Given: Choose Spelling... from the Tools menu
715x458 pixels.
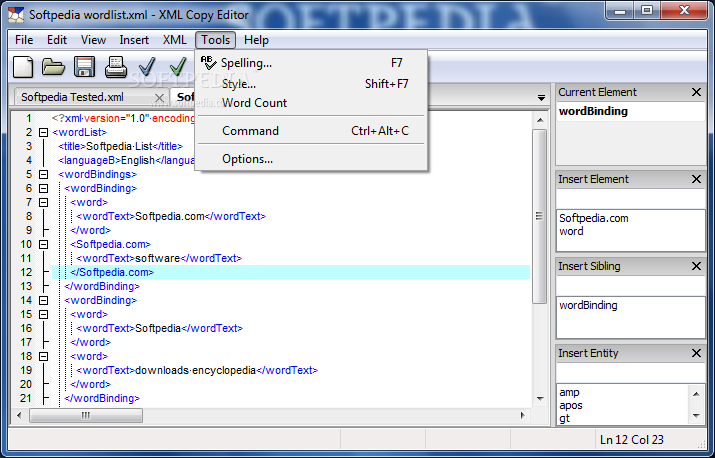Looking at the screenshot, I should tap(311, 63).
